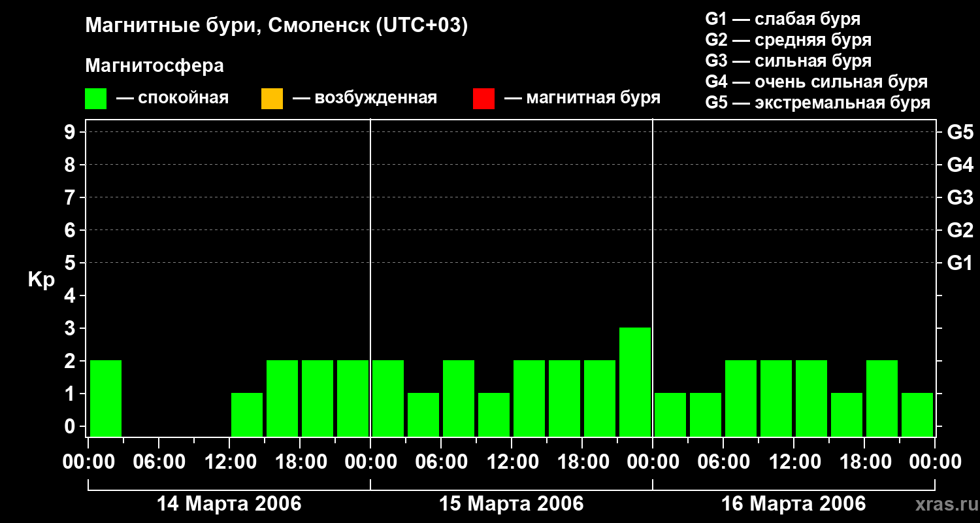Click the 16 March bar starting at 12:00

point(811,398)
